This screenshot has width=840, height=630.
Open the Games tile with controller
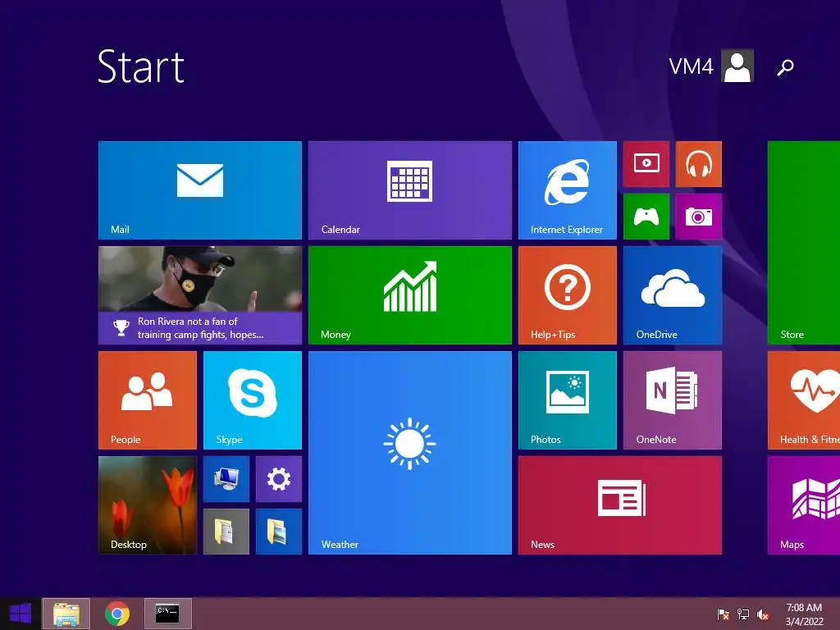click(x=646, y=217)
